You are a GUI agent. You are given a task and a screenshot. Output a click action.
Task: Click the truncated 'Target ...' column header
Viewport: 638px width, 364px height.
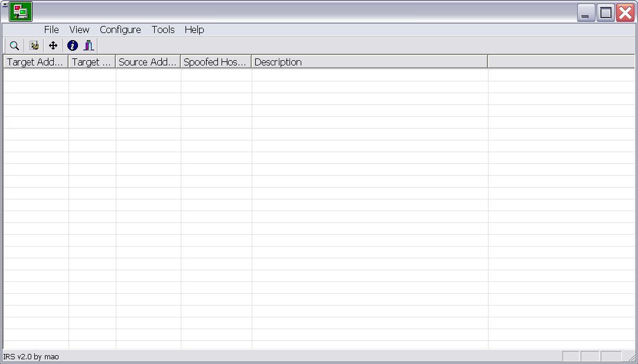pos(92,62)
